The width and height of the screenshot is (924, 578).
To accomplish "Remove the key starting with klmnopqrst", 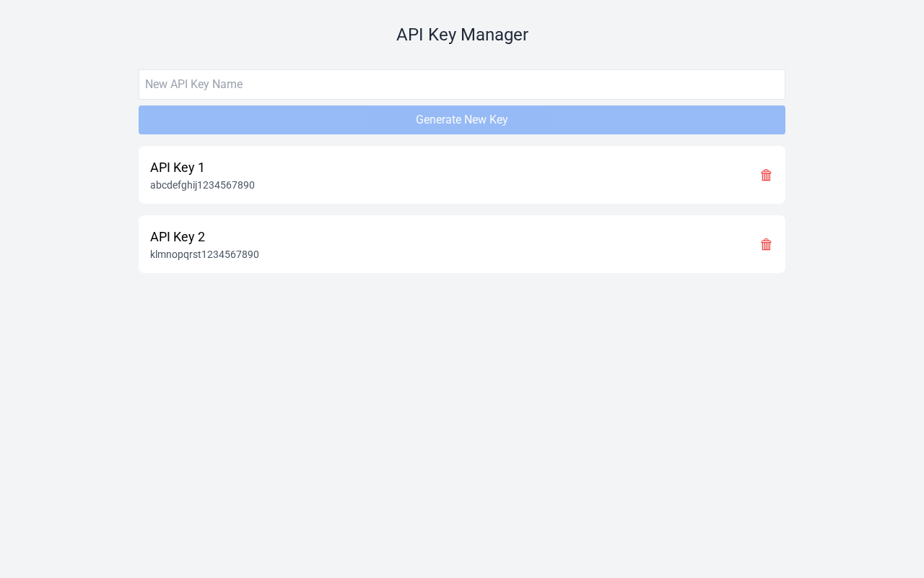I will [766, 244].
